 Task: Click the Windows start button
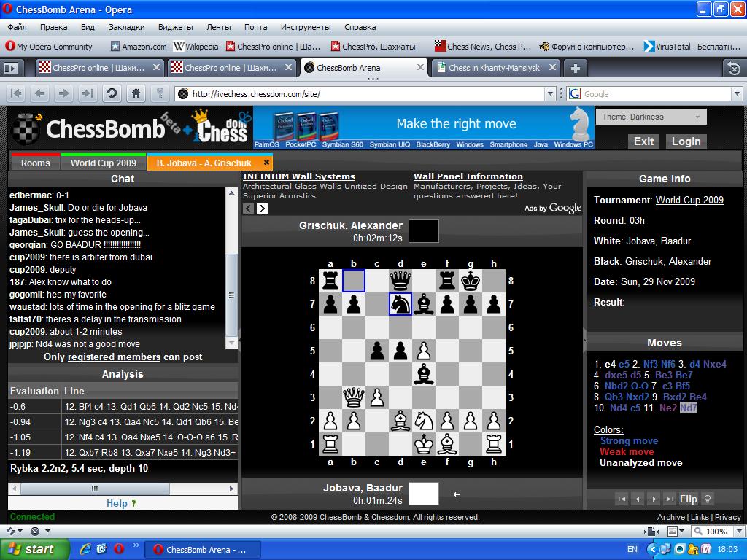[x=34, y=549]
